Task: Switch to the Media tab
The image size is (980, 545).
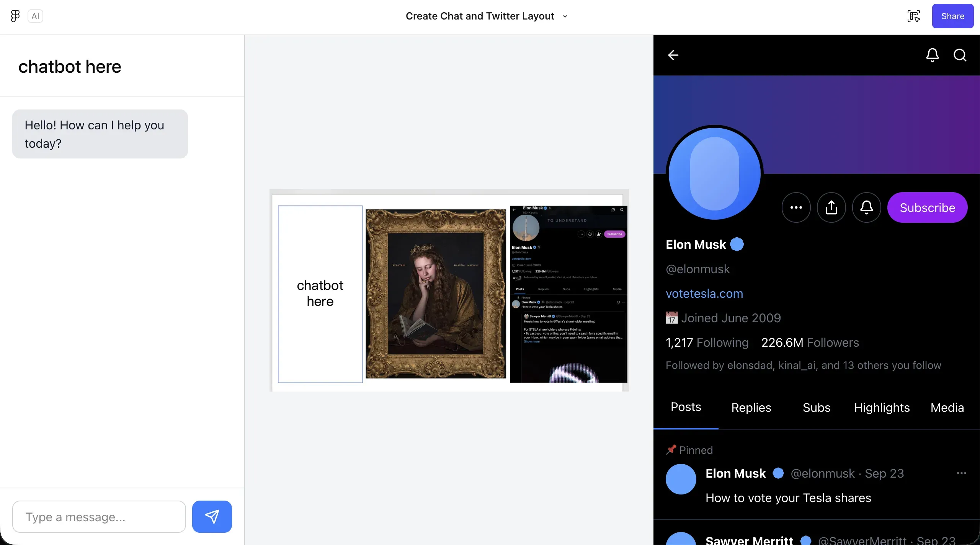Action: coord(947,408)
